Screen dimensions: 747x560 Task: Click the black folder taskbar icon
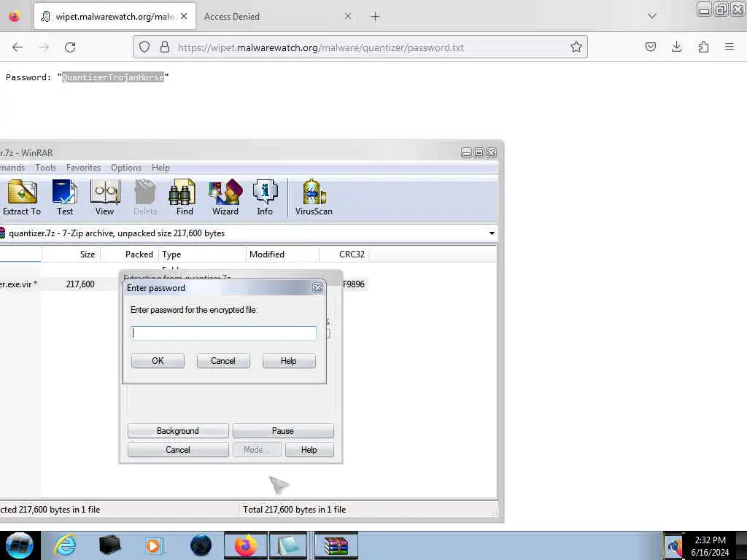[109, 545]
